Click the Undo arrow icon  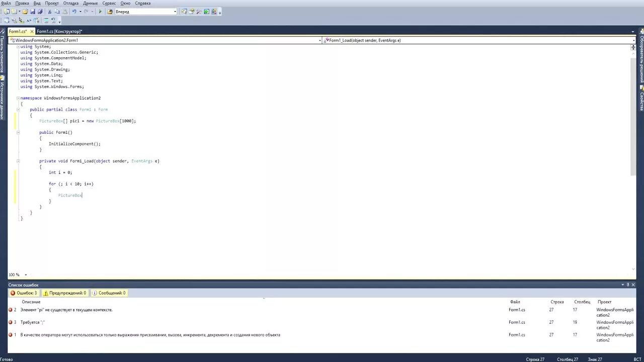coord(74,12)
